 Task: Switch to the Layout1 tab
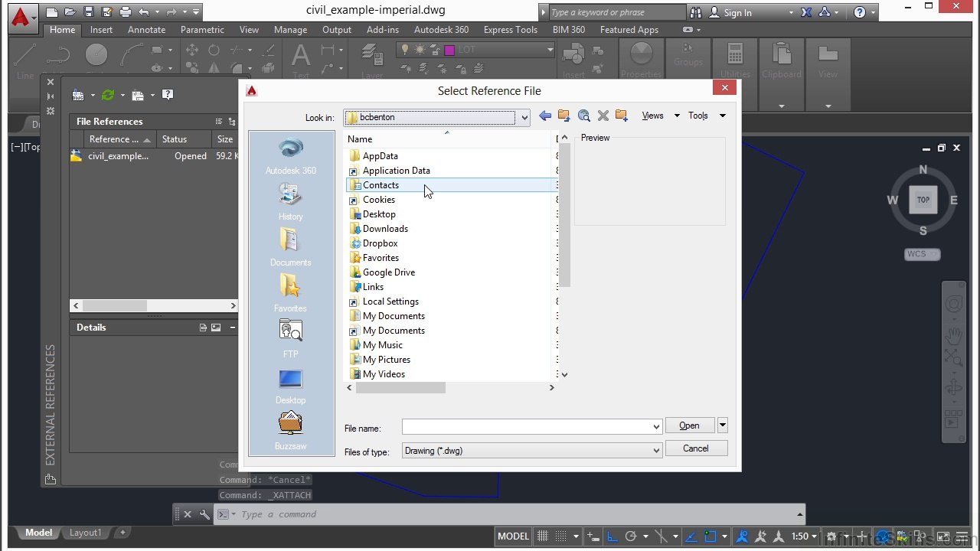[85, 533]
